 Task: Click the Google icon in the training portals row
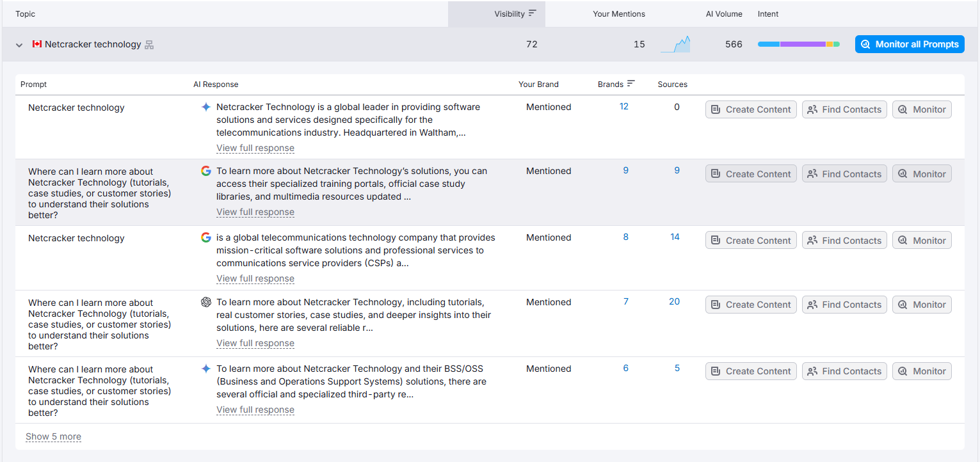205,171
